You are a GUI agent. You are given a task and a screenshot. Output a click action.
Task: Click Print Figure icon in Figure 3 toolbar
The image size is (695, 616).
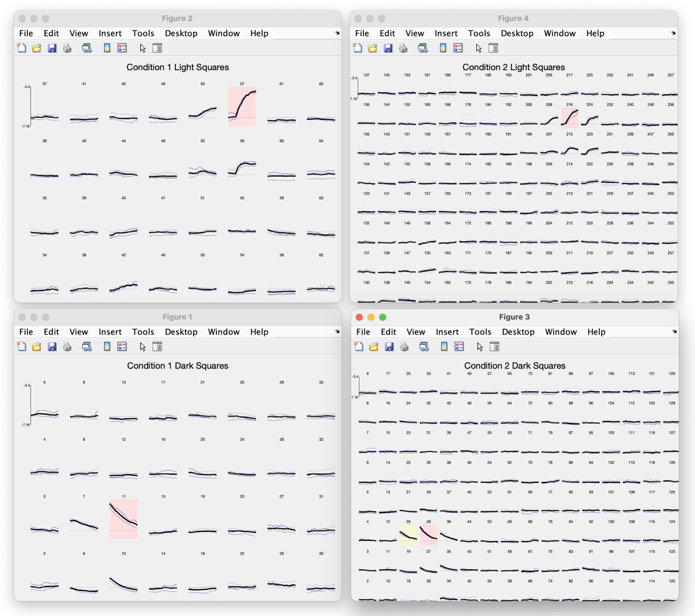[404, 346]
